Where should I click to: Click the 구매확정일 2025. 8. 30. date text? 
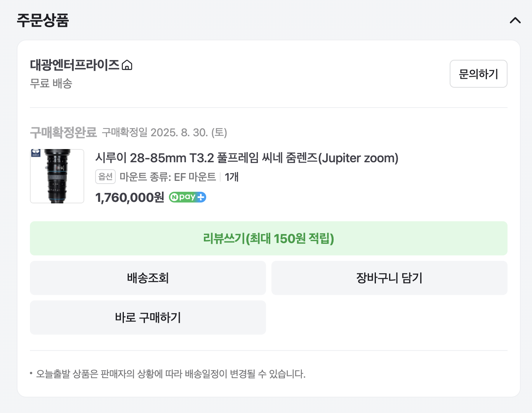tap(164, 133)
